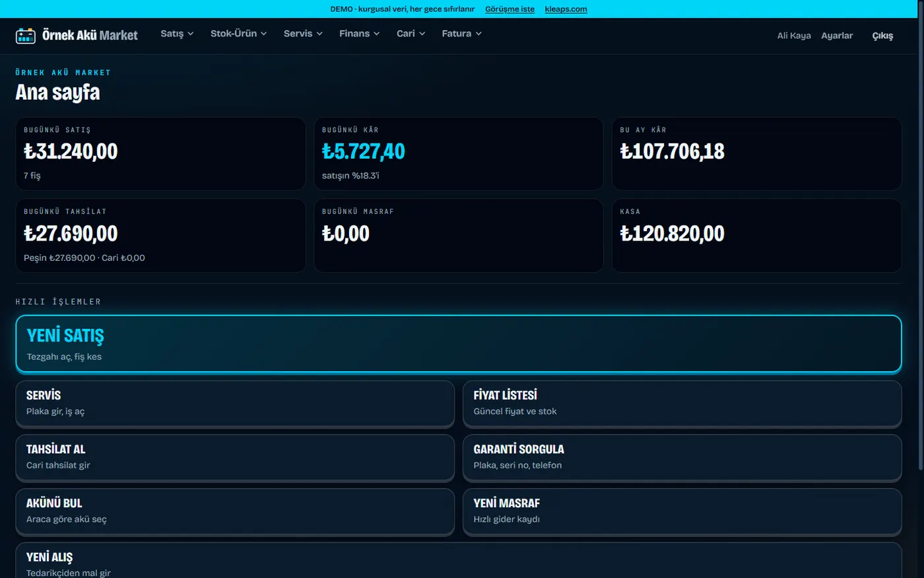Image resolution: width=924 pixels, height=578 pixels.
Task: Open Garanti Sorgula warranty lookup
Action: [x=682, y=457]
